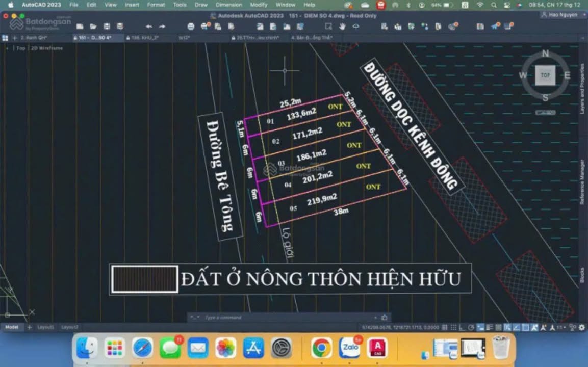588x367 pixels.
Task: Toggle grid display in the status bar
Action: pos(445,327)
